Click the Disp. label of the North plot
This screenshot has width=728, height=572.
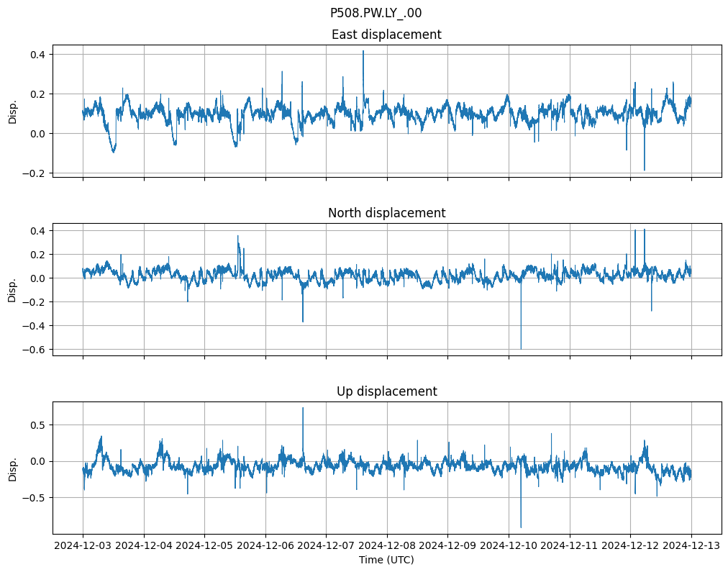[12, 289]
